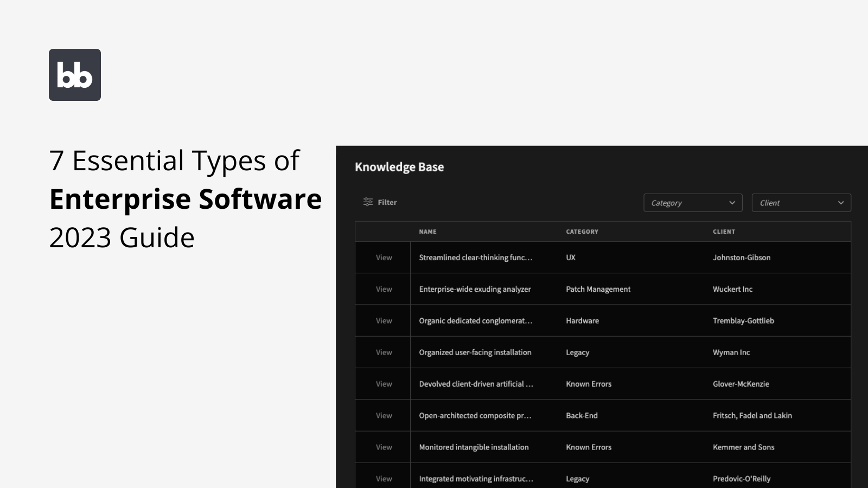Select the Glover-McKenzie client entry
868x488 pixels.
coord(741,383)
